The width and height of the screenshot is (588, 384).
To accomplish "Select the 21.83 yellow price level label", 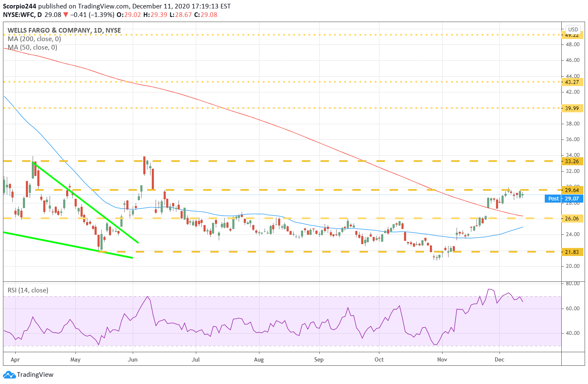I will click(572, 252).
